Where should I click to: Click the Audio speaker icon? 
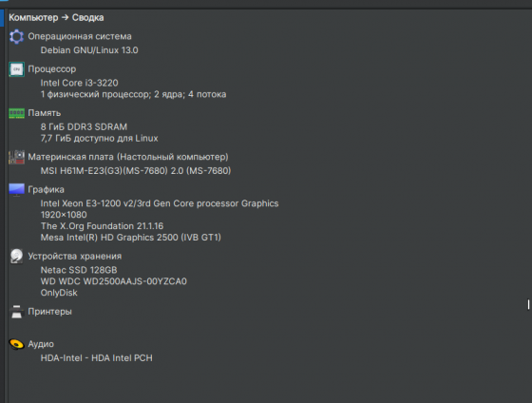point(17,344)
